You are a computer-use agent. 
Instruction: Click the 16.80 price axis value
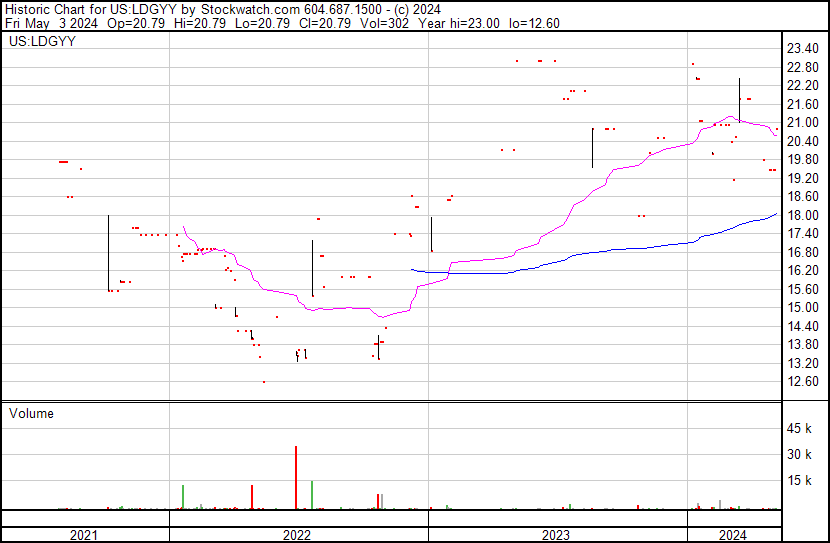coord(802,252)
